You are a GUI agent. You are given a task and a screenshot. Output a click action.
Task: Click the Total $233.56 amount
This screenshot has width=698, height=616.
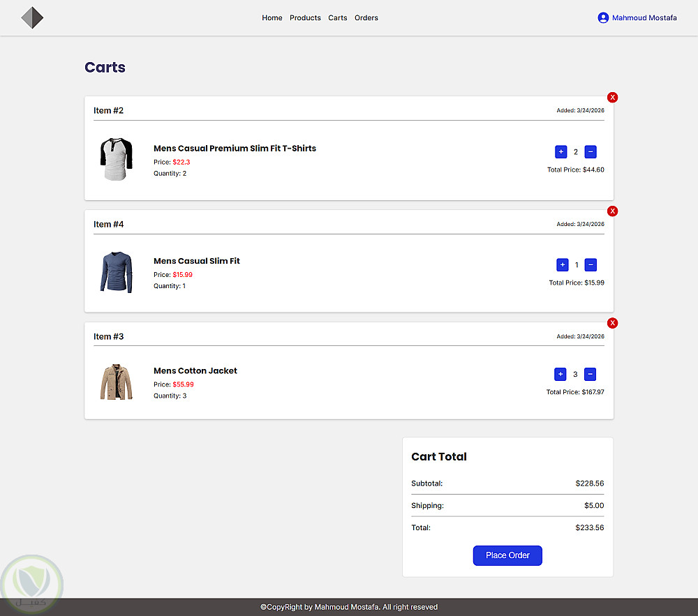coord(589,528)
